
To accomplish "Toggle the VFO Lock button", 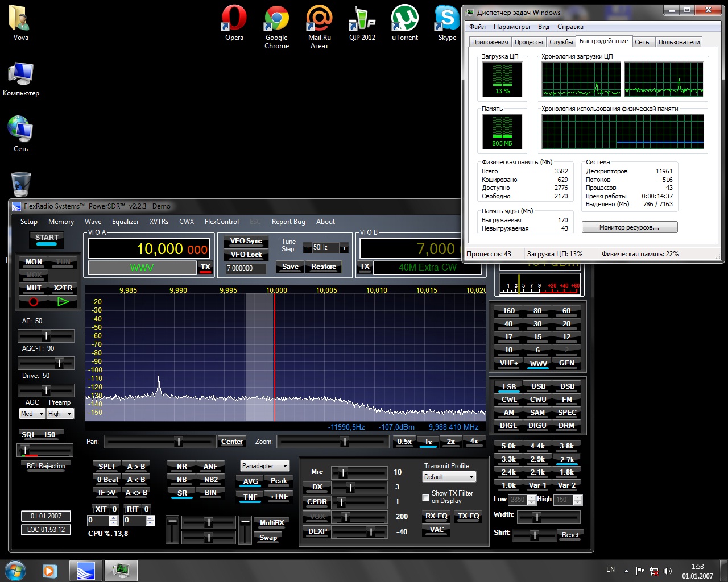I will pyautogui.click(x=246, y=255).
